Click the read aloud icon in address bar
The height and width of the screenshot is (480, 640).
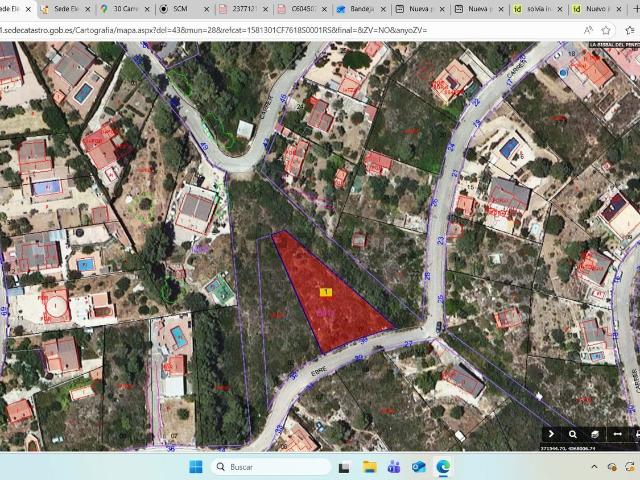tap(589, 30)
